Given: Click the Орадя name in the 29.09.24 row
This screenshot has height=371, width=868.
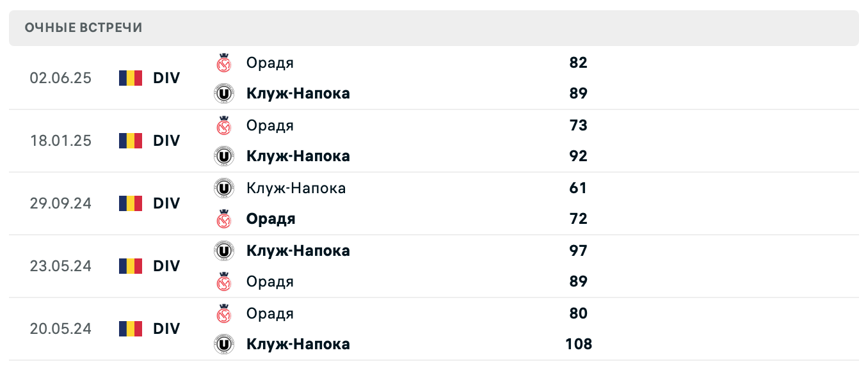Looking at the screenshot, I should [270, 219].
